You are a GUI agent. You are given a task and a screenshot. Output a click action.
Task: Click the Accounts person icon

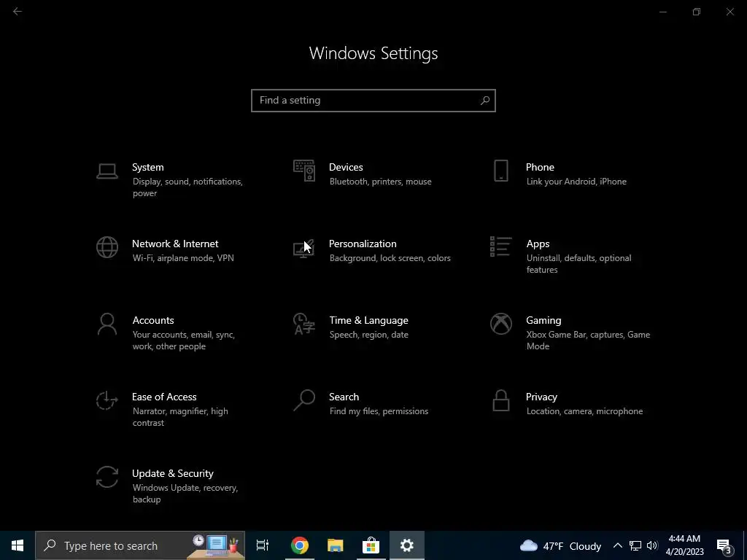coord(107,324)
